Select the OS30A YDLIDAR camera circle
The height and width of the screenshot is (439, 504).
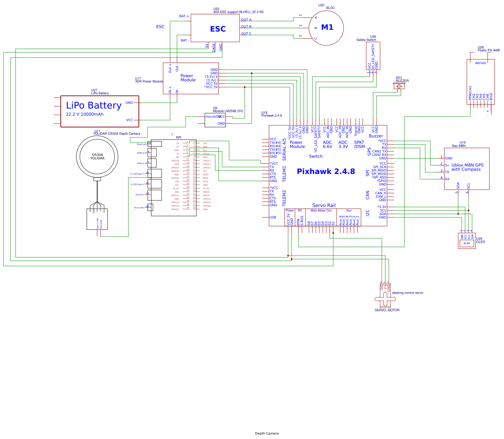97,157
